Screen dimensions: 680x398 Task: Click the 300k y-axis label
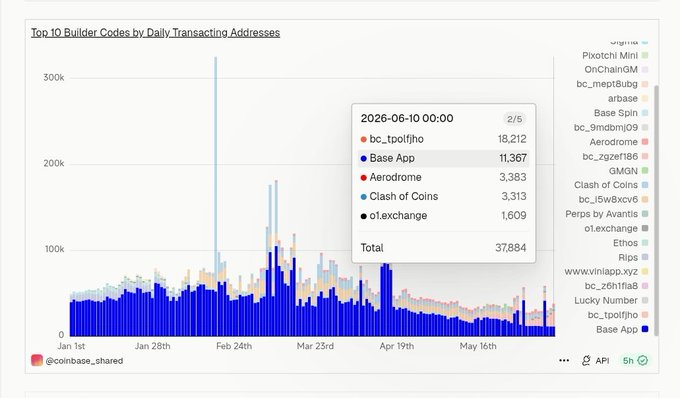[54, 78]
